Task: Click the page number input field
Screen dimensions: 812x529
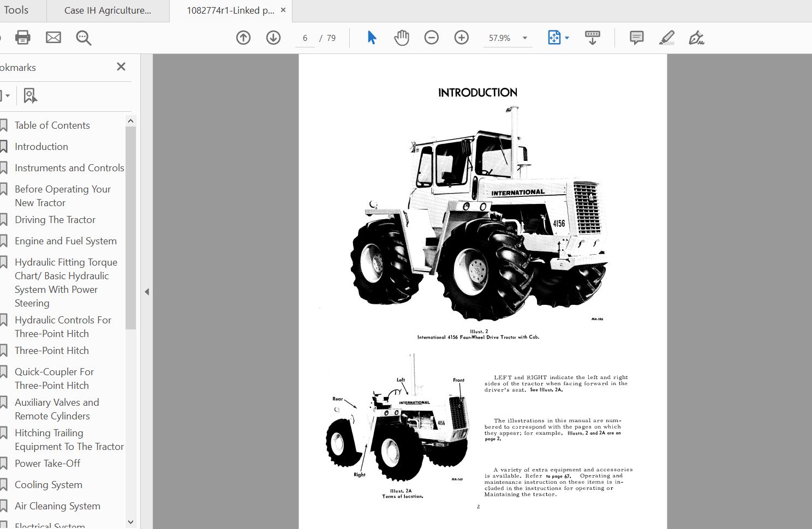Action: click(x=305, y=38)
